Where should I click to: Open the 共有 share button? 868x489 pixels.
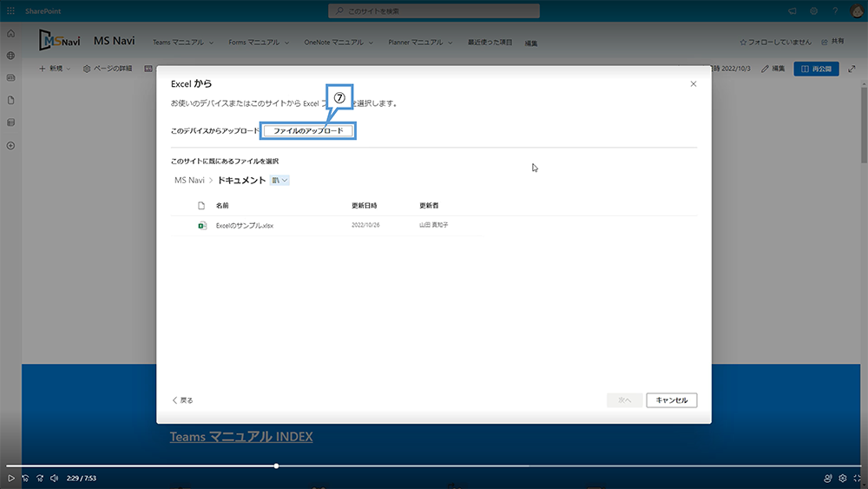coord(833,42)
